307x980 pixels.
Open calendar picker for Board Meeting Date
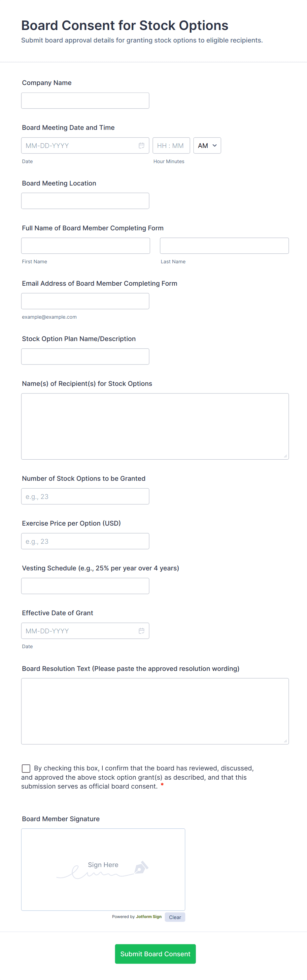click(x=141, y=146)
